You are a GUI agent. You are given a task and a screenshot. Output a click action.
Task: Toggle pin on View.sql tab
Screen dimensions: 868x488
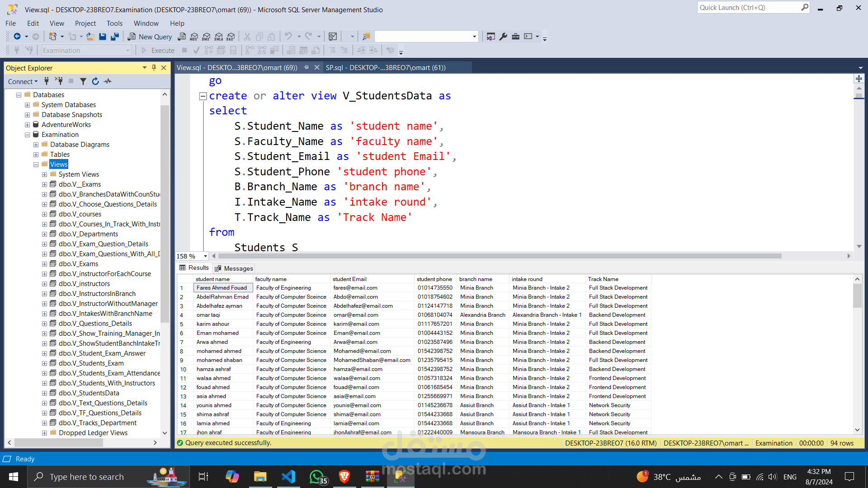[306, 67]
